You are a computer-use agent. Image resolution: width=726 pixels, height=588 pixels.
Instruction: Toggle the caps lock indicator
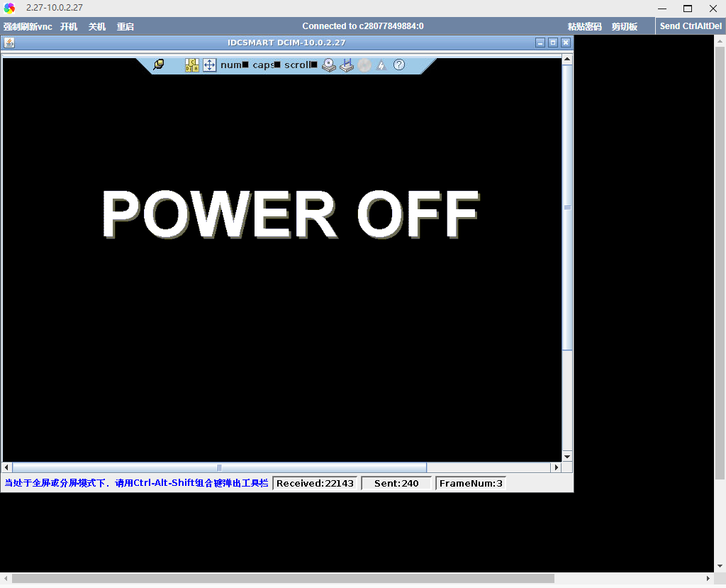coord(267,65)
